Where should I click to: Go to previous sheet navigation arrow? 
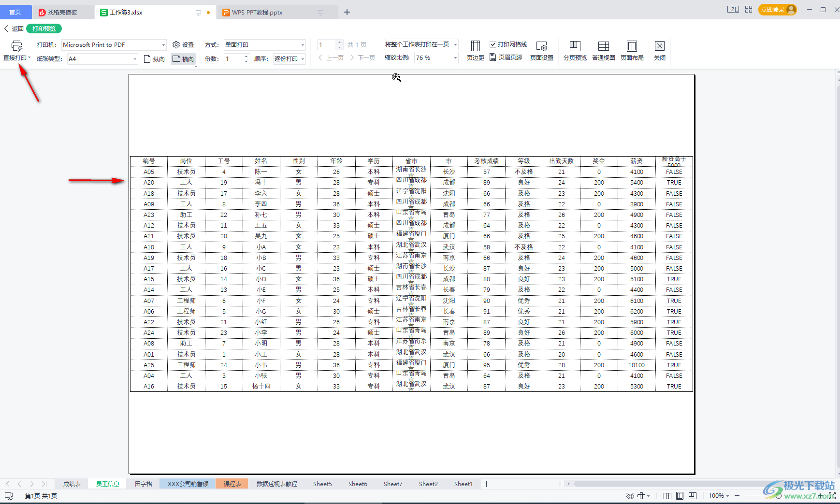click(x=19, y=484)
